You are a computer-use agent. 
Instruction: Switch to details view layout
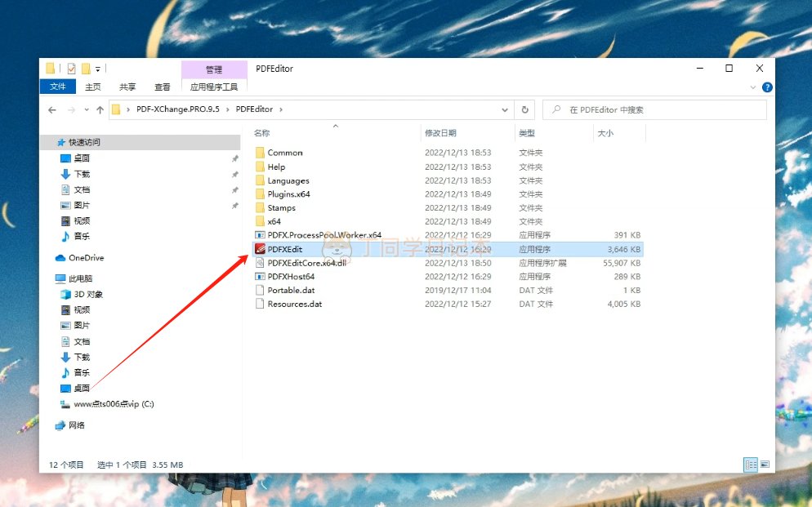(750, 464)
